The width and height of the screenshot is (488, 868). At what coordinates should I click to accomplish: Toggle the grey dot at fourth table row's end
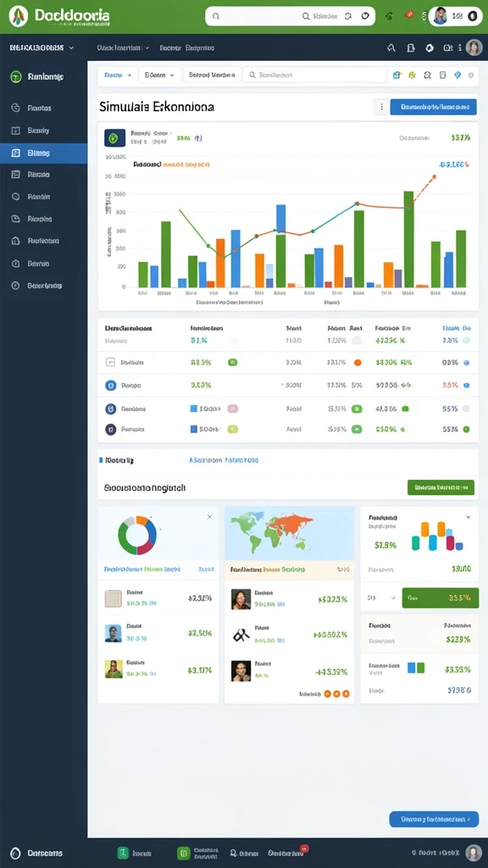466,409
